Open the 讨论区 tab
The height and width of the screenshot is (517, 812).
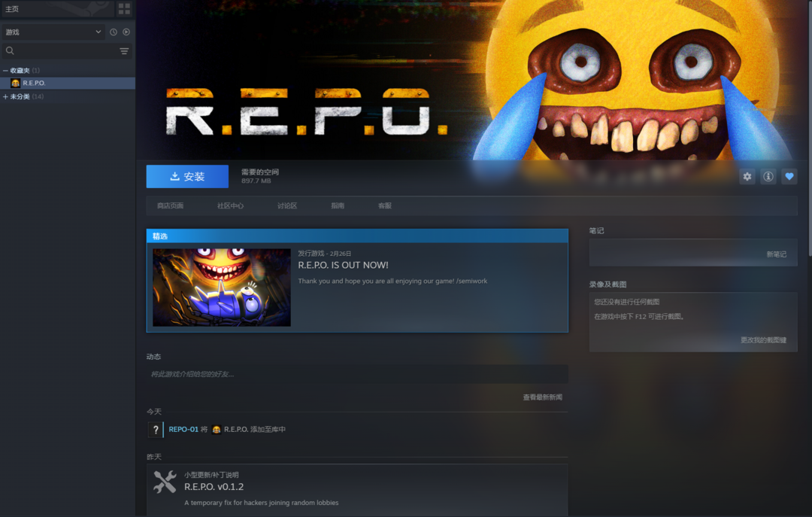pos(286,205)
